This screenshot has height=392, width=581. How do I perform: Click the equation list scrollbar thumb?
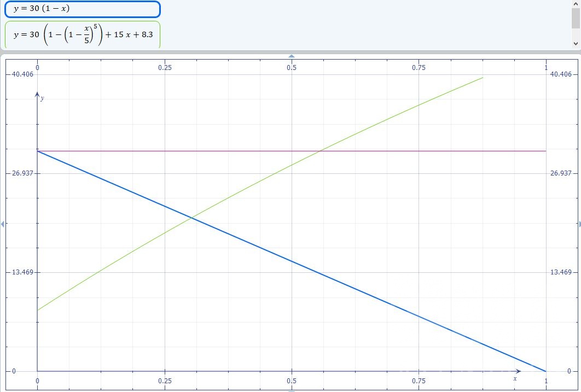coord(576,18)
